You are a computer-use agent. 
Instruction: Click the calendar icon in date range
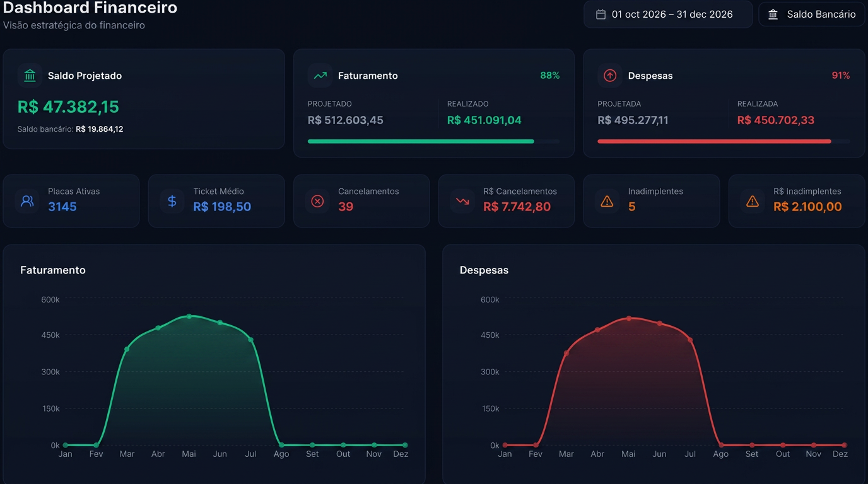[x=601, y=14]
